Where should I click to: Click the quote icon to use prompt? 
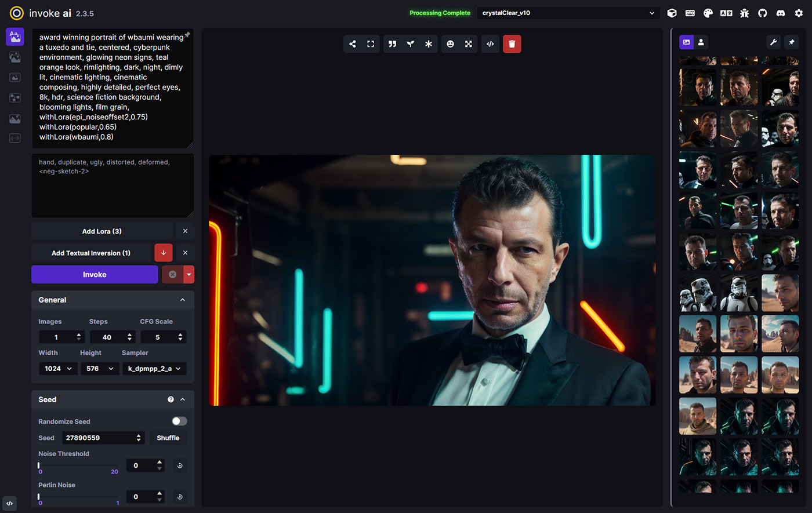pyautogui.click(x=392, y=44)
